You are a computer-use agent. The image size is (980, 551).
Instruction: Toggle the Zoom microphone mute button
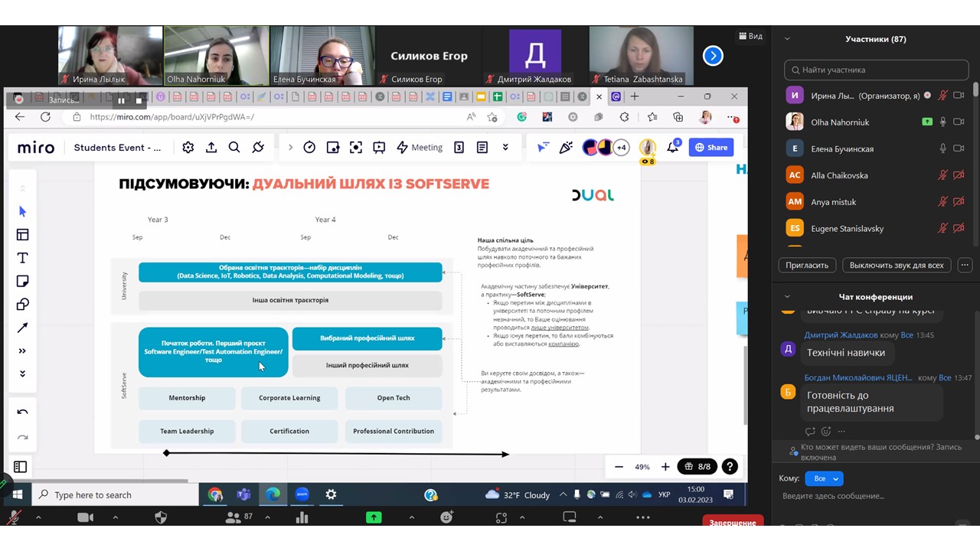14,518
